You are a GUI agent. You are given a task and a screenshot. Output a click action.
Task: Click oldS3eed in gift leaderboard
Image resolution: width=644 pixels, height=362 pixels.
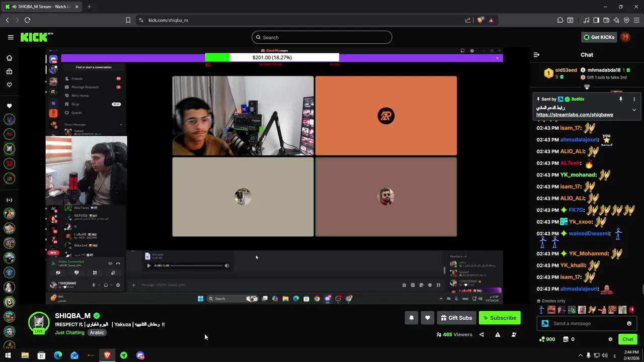[566, 70]
